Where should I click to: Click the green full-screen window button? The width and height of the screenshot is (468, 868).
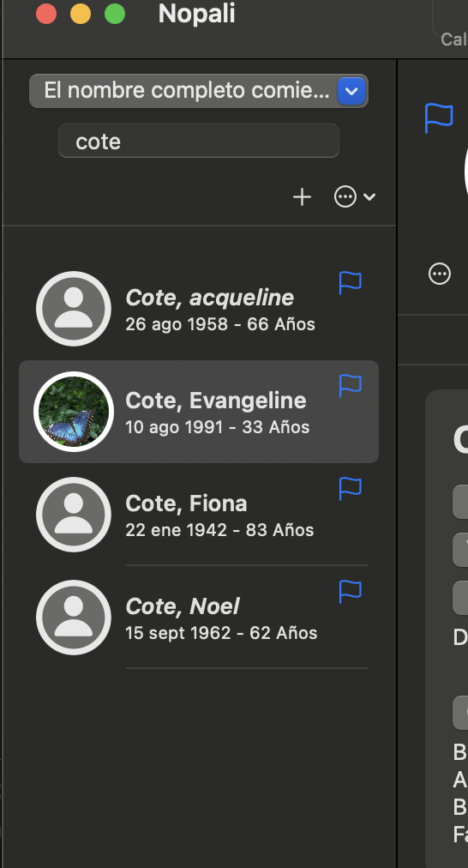point(115,14)
